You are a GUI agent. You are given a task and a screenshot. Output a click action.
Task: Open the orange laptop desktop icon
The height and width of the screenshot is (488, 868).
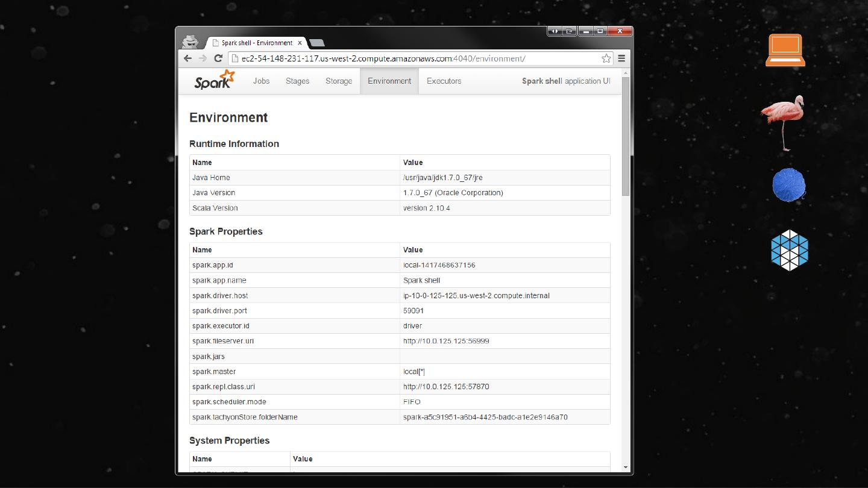pyautogui.click(x=785, y=50)
